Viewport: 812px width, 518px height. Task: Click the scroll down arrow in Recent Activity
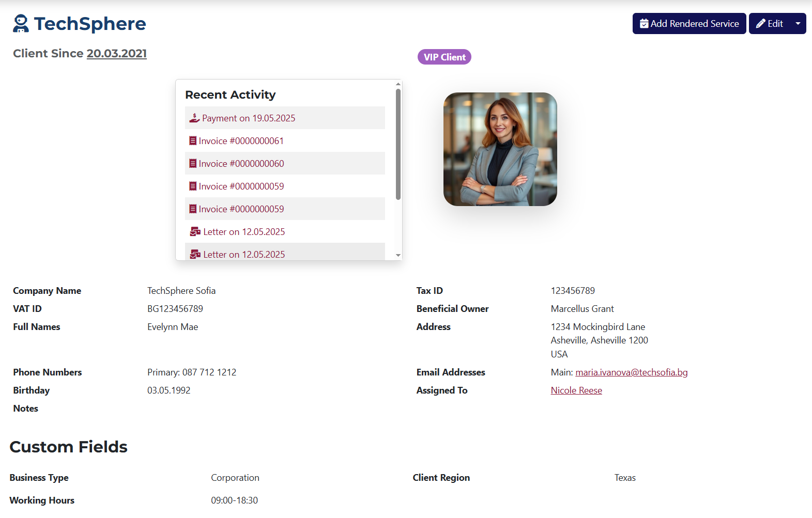[398, 255]
